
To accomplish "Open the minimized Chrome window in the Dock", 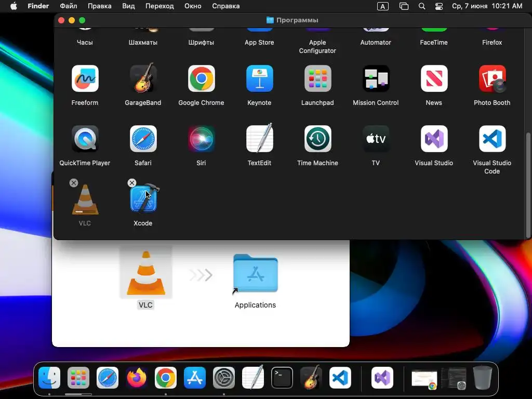I will coord(424,379).
